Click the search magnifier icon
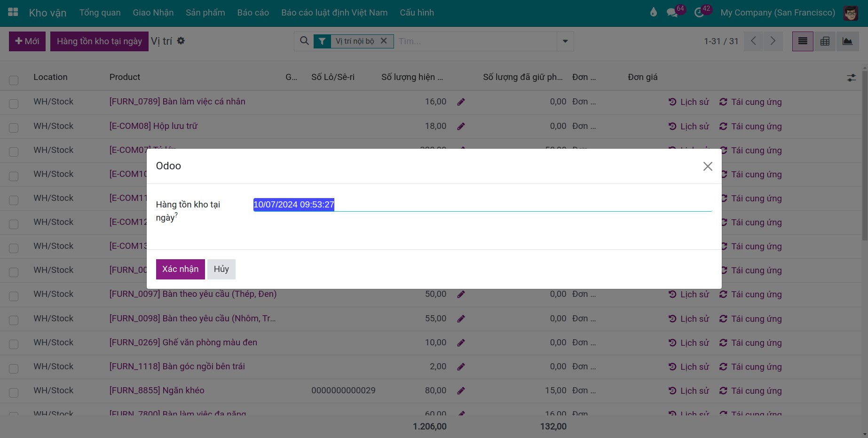The height and width of the screenshot is (438, 868). click(305, 41)
